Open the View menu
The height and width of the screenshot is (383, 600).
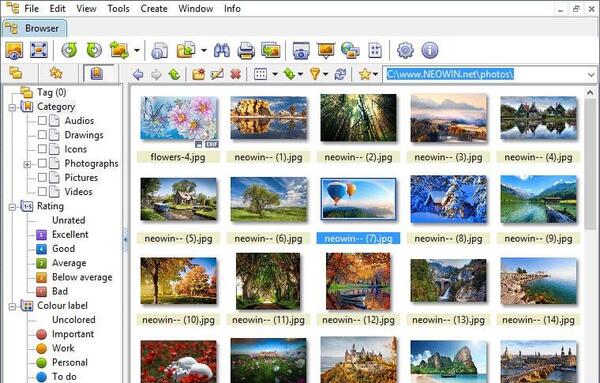86,8
